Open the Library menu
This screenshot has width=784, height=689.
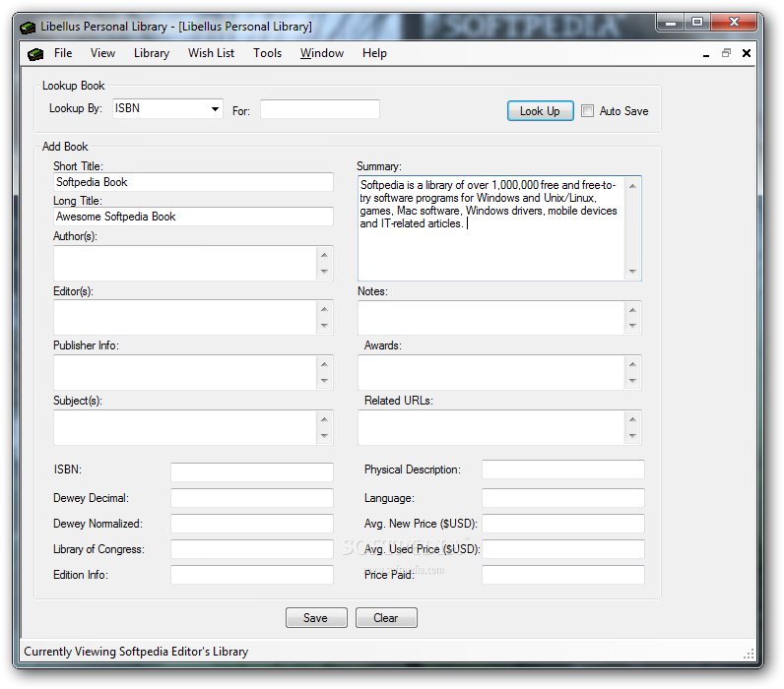(x=152, y=53)
